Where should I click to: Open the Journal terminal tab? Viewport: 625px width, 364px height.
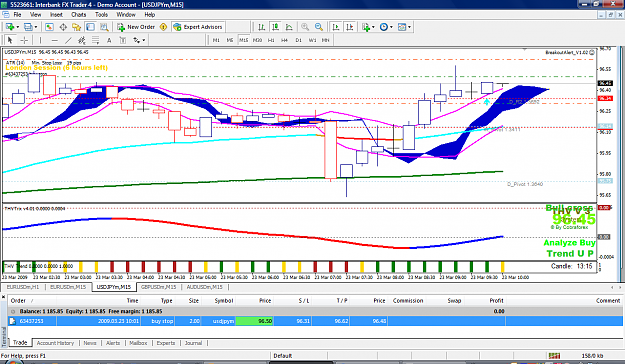193,343
